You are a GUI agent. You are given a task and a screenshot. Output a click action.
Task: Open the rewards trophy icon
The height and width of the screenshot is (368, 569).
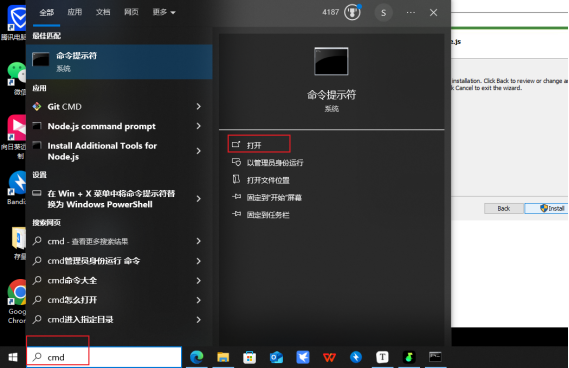coord(352,13)
